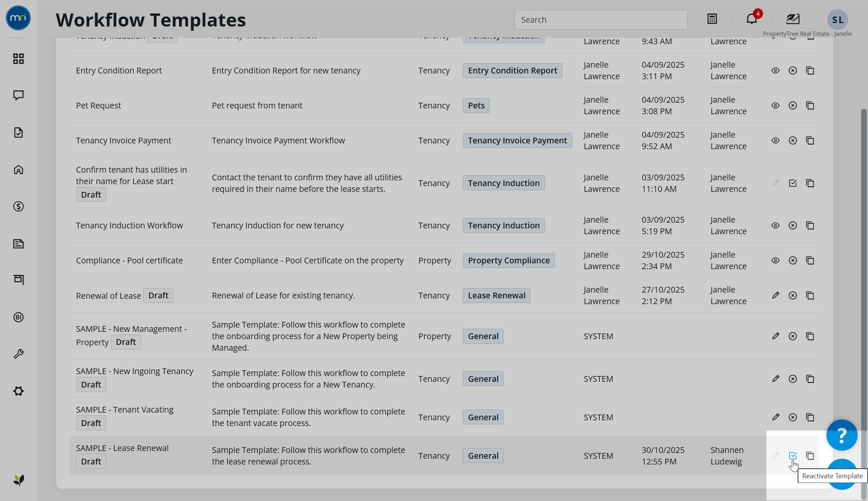
Task: Edit the SAMPLE - Tenant Vacating template
Action: pos(776,417)
